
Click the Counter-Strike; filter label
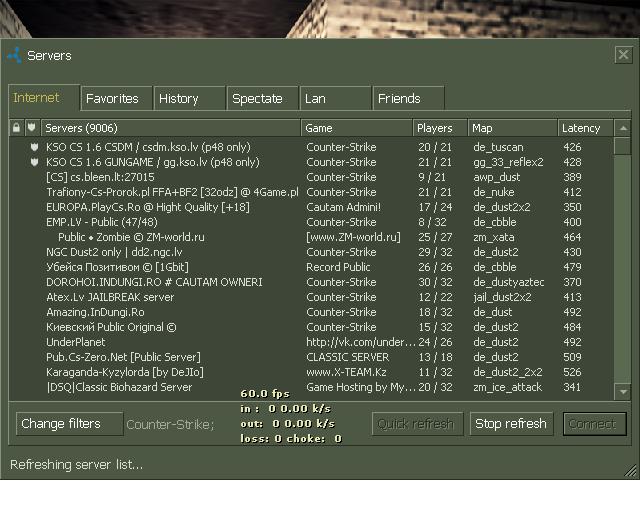pyautogui.click(x=170, y=425)
